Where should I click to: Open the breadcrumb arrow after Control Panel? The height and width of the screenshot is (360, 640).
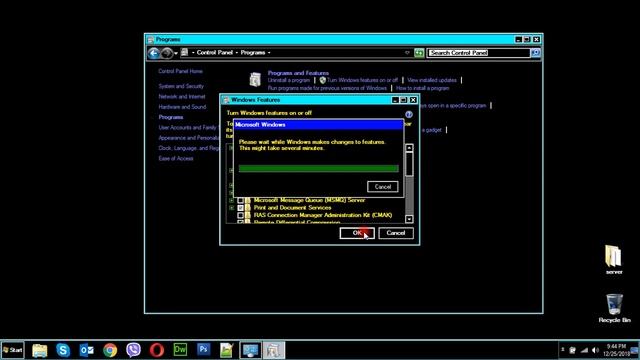[236, 53]
